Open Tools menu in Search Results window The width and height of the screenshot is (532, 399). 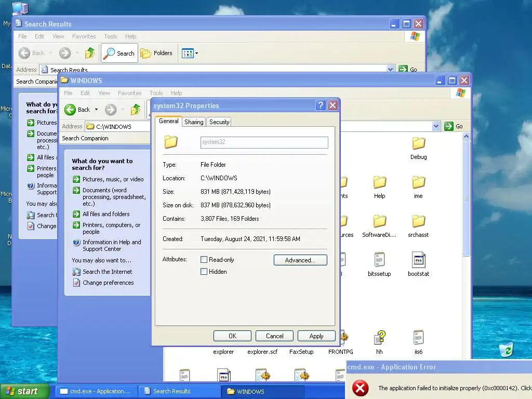pyautogui.click(x=111, y=36)
